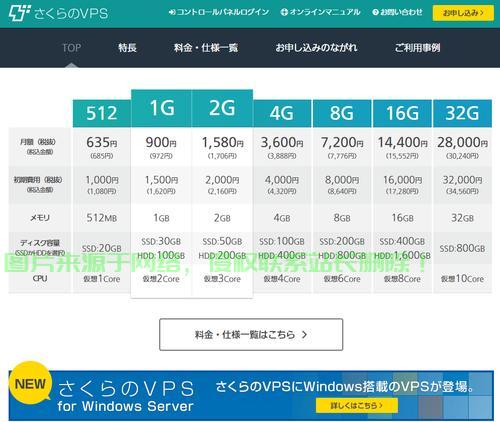
Task: Open コントロールパネルログイン link
Action: 219,12
